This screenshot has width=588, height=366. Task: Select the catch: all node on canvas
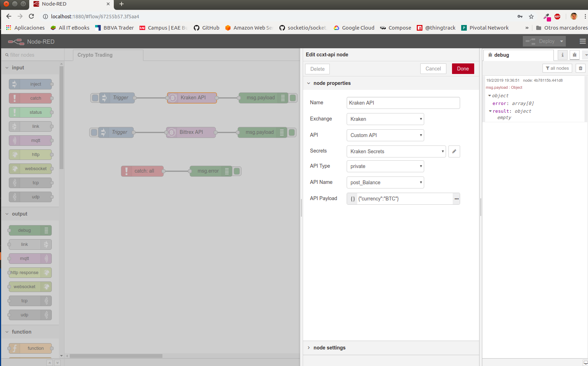(x=143, y=171)
